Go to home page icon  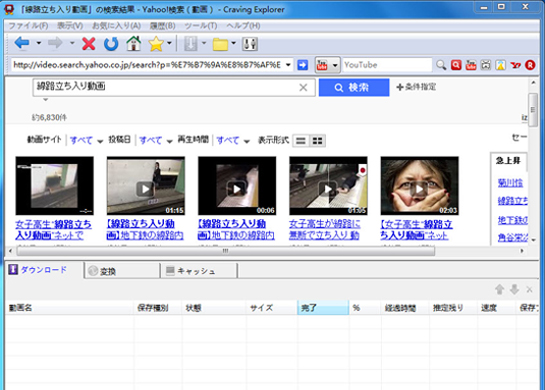pyautogui.click(x=134, y=44)
